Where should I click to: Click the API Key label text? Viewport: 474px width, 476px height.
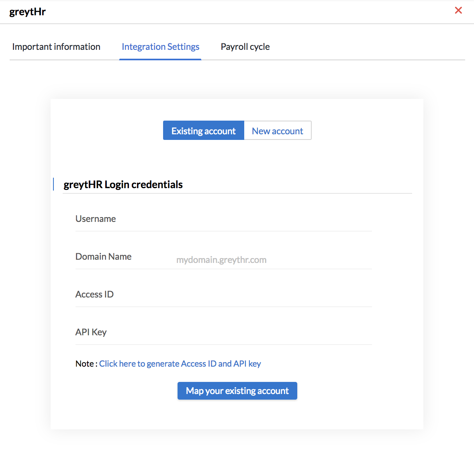coord(91,332)
